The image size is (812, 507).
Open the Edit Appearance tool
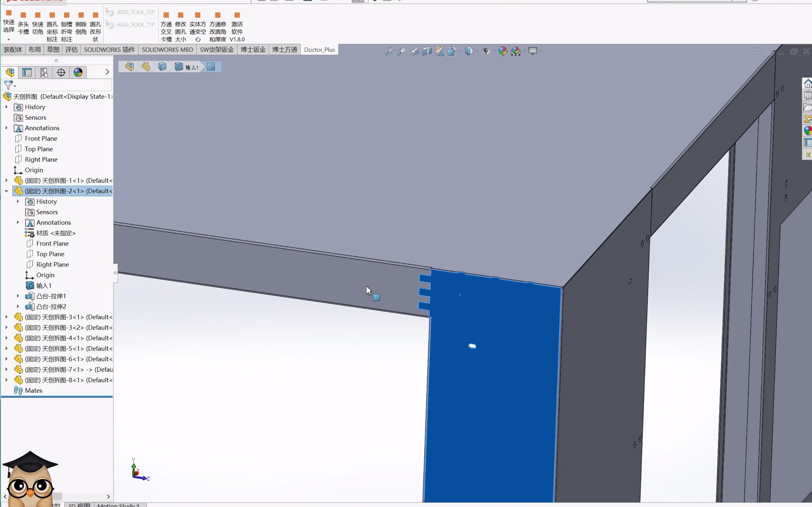pos(503,51)
